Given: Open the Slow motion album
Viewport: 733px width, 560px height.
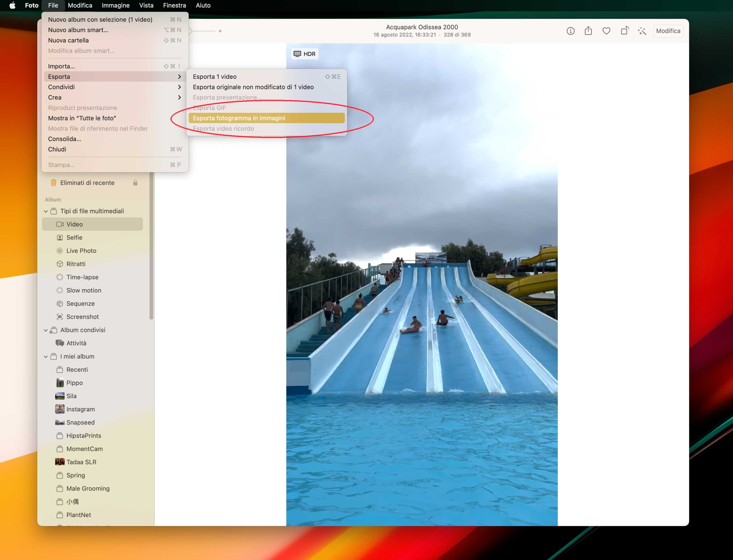Looking at the screenshot, I should pos(84,290).
